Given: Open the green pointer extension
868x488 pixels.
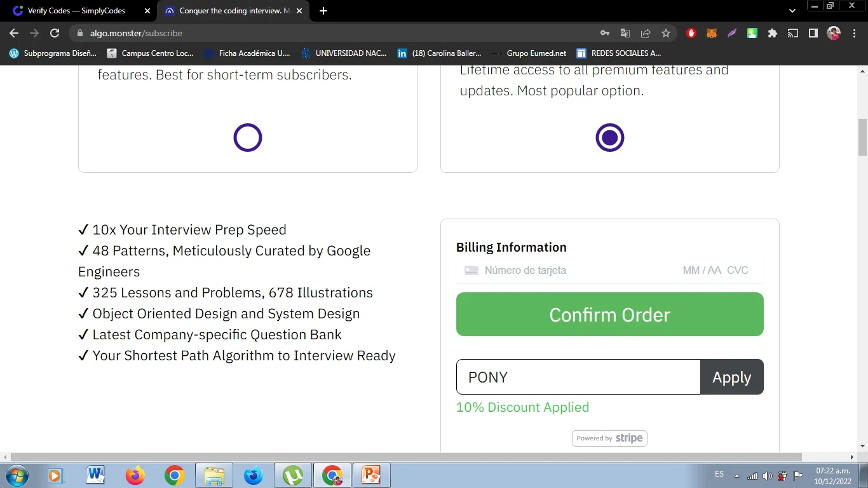Looking at the screenshot, I should click(752, 33).
